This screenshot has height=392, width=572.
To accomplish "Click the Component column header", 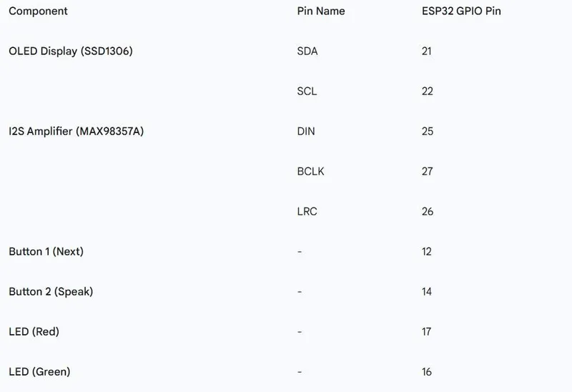I will pyautogui.click(x=38, y=11).
